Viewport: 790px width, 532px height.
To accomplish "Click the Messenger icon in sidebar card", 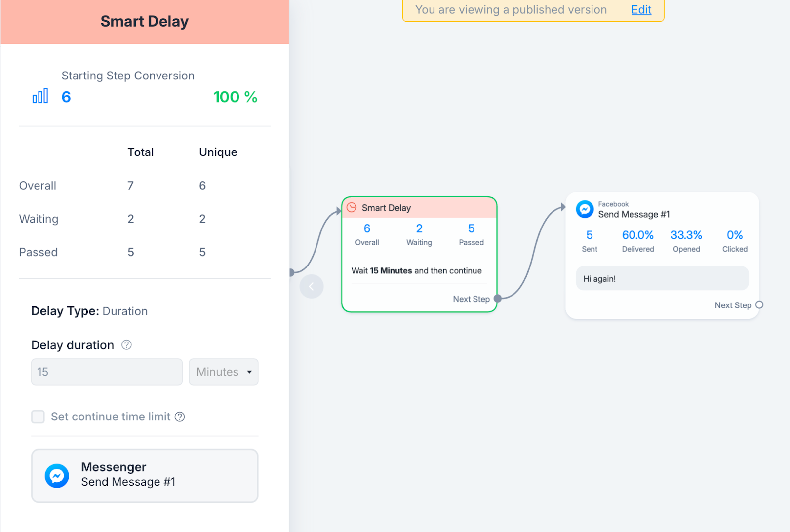I will click(57, 476).
